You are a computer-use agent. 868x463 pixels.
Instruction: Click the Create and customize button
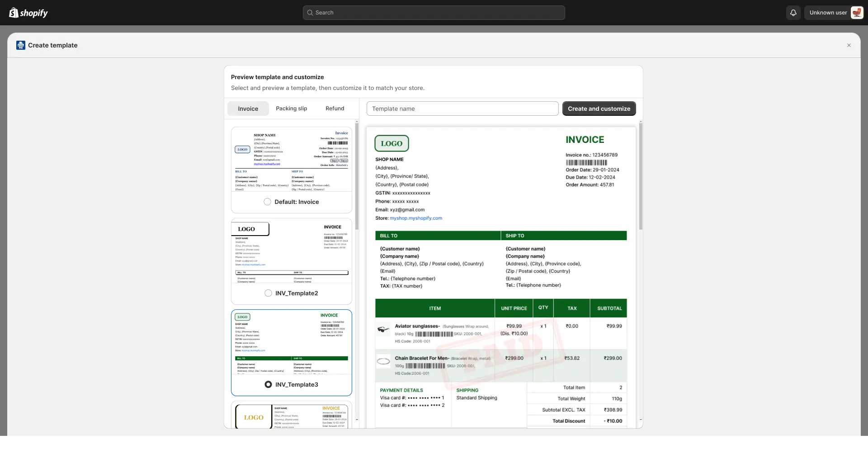pos(599,109)
